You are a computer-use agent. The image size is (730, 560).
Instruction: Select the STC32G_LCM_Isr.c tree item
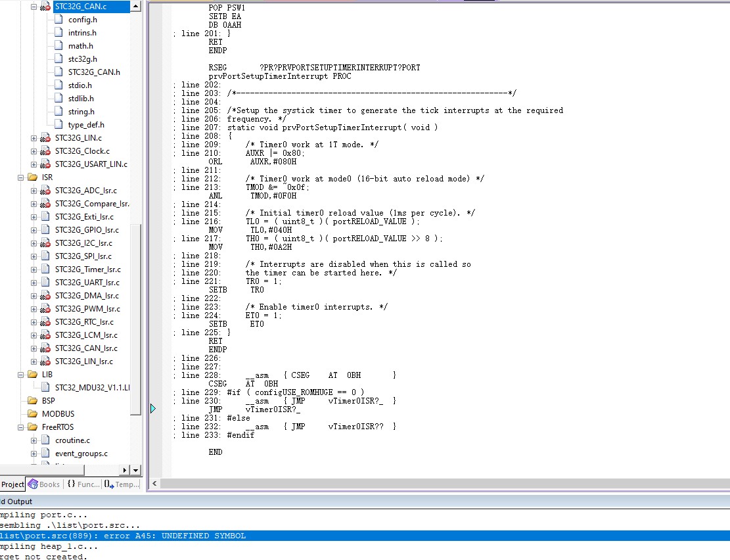(86, 335)
